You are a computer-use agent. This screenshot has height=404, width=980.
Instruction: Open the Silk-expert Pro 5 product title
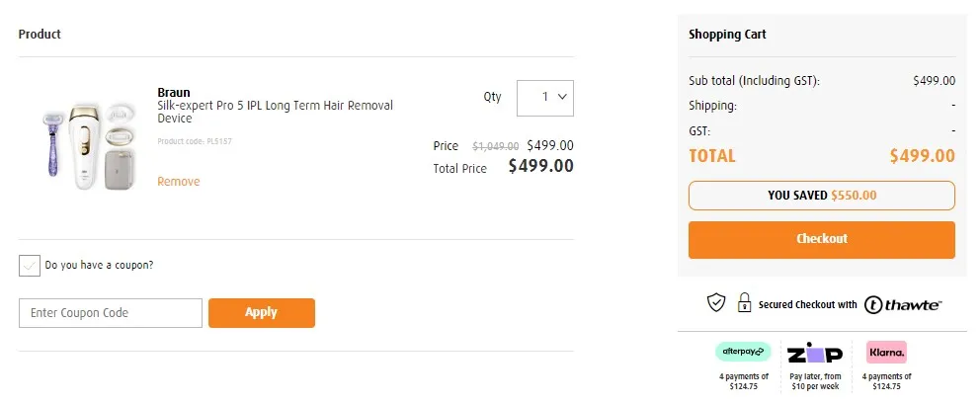coord(275,112)
